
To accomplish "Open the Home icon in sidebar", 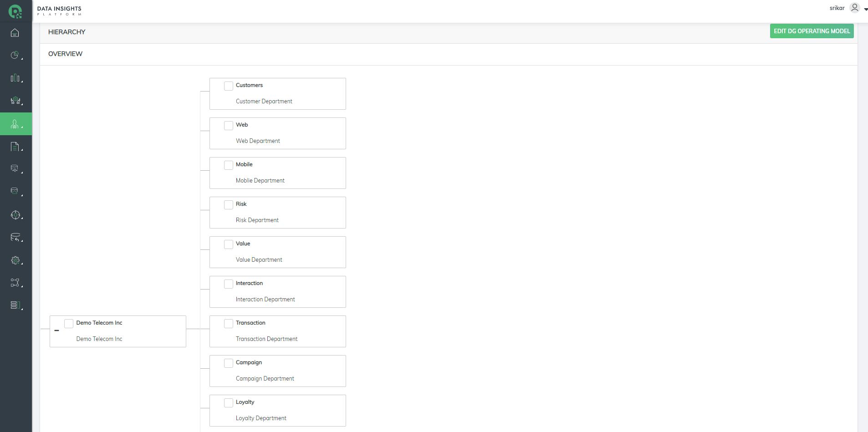I will 15,33.
